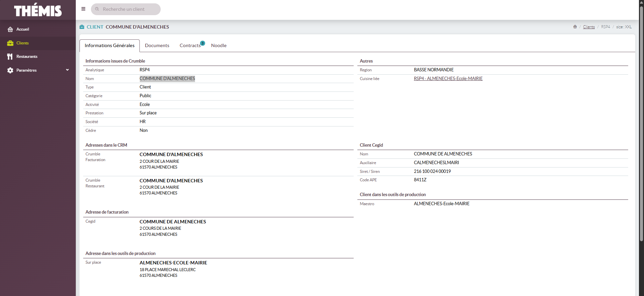
Task: Click the Auxiliaire value CALMENECHESLMAIRI
Action: (x=436, y=163)
